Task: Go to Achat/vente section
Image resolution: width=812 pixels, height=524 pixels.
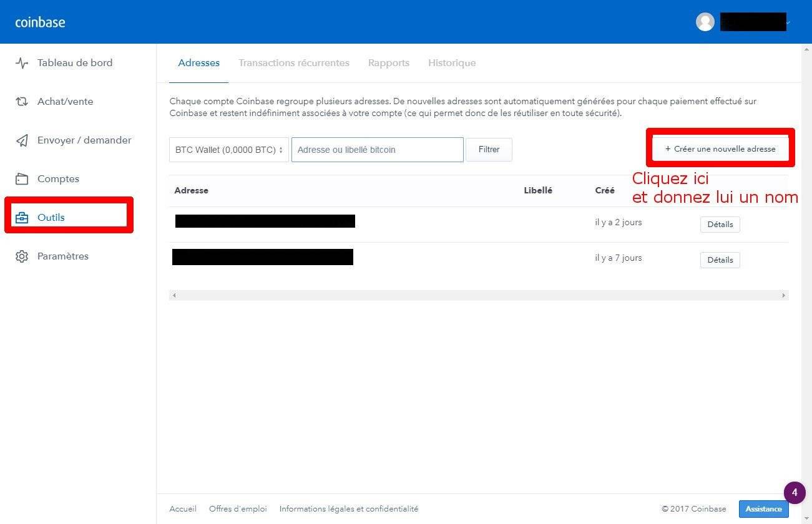Action: (x=65, y=102)
